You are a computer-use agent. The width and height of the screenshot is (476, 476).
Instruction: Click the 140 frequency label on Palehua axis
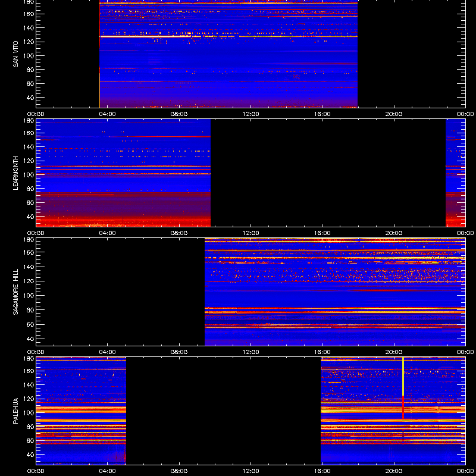tap(30, 385)
